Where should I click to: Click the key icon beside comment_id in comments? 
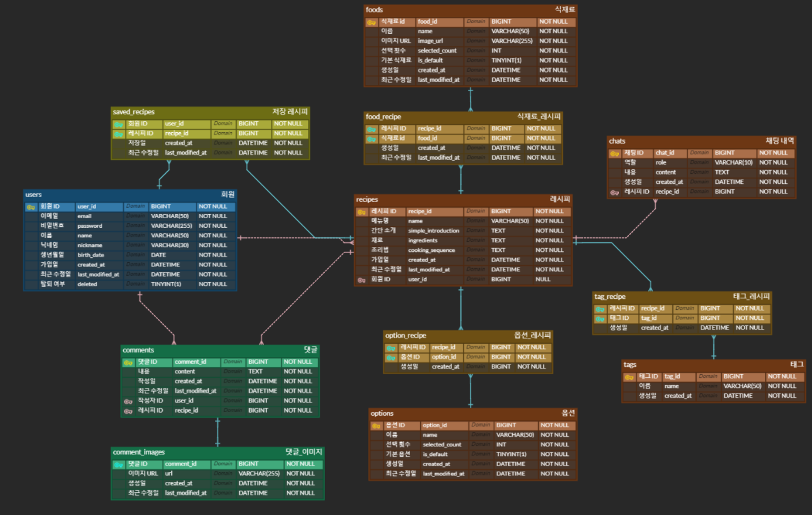tap(128, 362)
